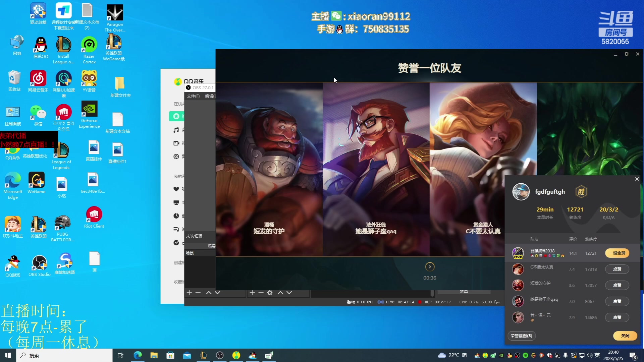The width and height of the screenshot is (644, 362).
Task: Open PUBG BATTLEGROUNDS desktop shortcut
Action: pyautogui.click(x=62, y=229)
